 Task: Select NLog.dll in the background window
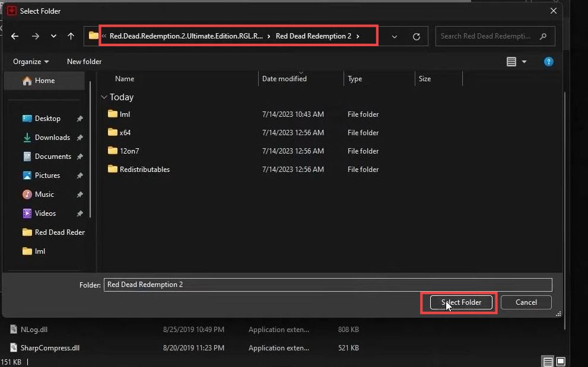pyautogui.click(x=34, y=330)
